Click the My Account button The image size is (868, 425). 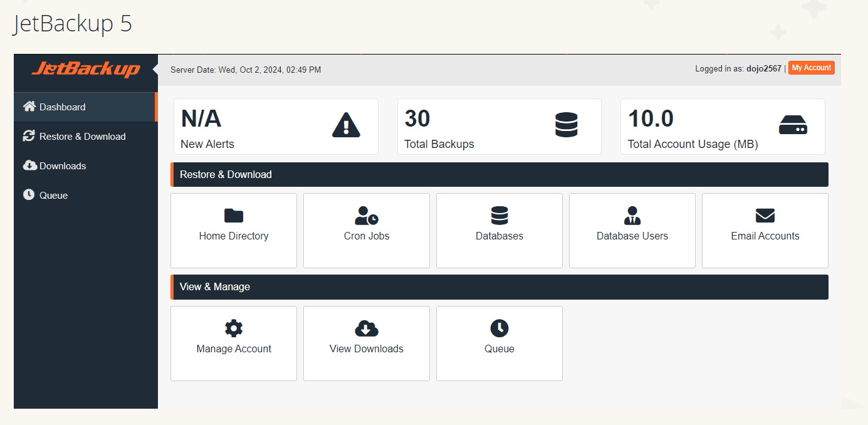click(811, 68)
